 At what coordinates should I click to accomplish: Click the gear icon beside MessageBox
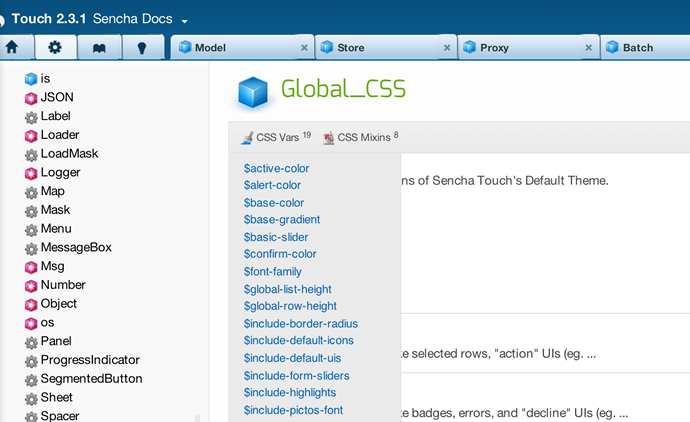31,249
